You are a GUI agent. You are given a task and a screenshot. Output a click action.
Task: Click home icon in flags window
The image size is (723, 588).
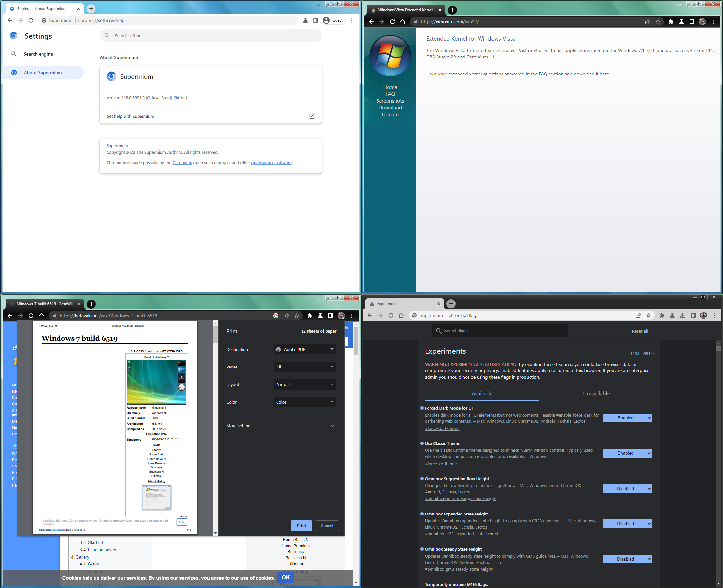(401, 315)
